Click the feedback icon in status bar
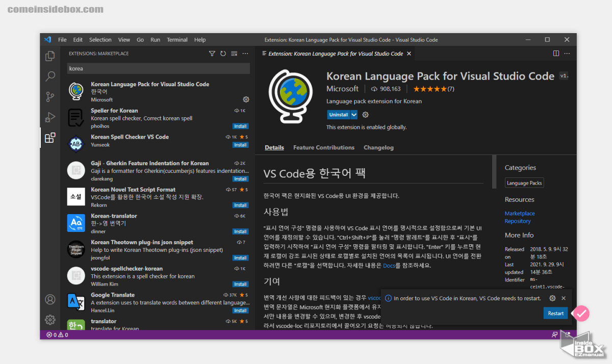The height and width of the screenshot is (364, 612). click(554, 335)
